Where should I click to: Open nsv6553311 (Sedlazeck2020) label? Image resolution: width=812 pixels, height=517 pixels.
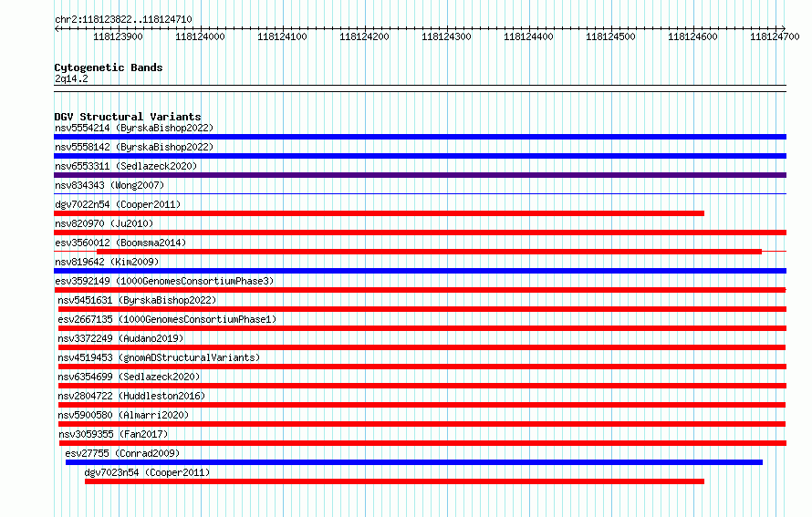(x=126, y=166)
